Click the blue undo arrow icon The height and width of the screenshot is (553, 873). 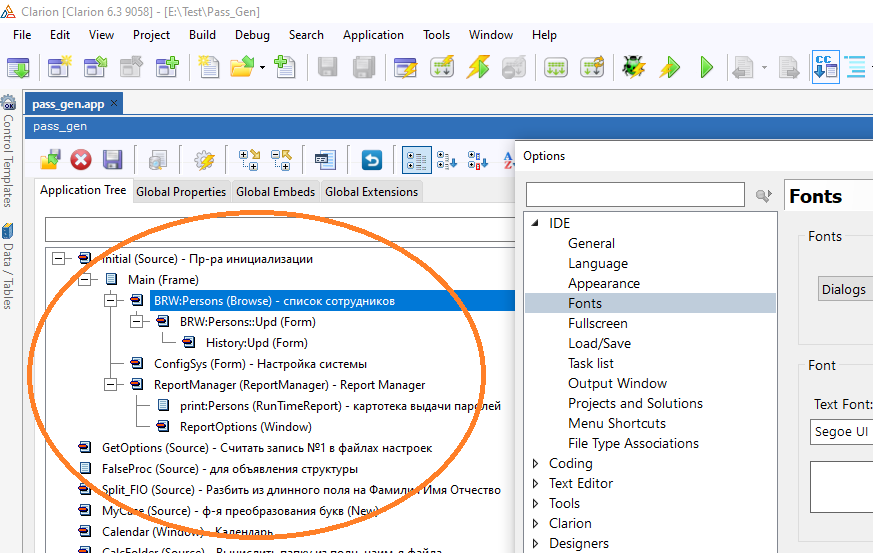tap(372, 160)
